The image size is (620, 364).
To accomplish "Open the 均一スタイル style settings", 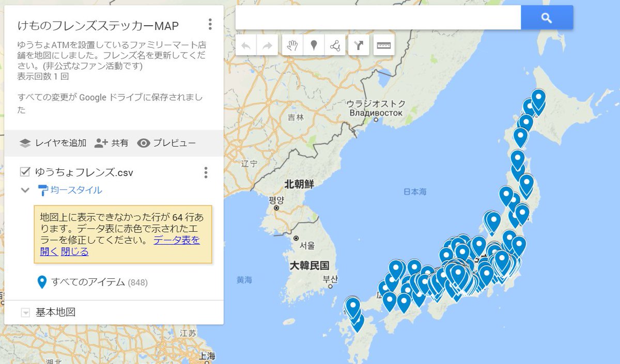I will pyautogui.click(x=76, y=190).
